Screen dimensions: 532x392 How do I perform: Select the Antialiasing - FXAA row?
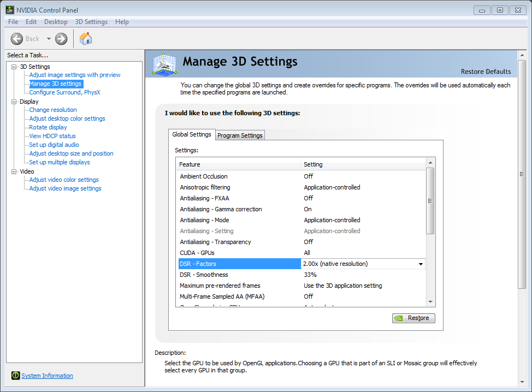pos(302,198)
